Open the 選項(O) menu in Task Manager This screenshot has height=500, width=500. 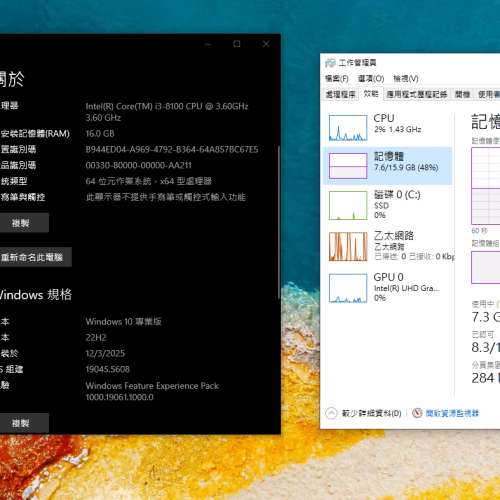tap(371, 79)
